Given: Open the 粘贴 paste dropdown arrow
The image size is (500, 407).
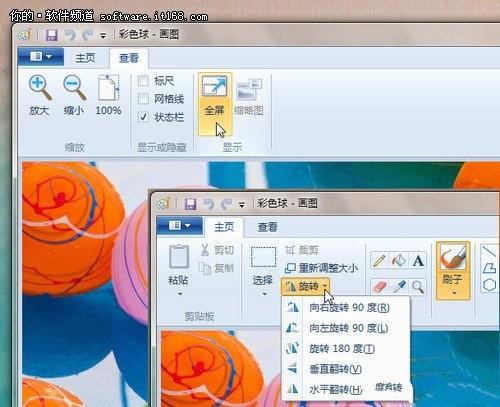Looking at the screenshot, I should (180, 294).
